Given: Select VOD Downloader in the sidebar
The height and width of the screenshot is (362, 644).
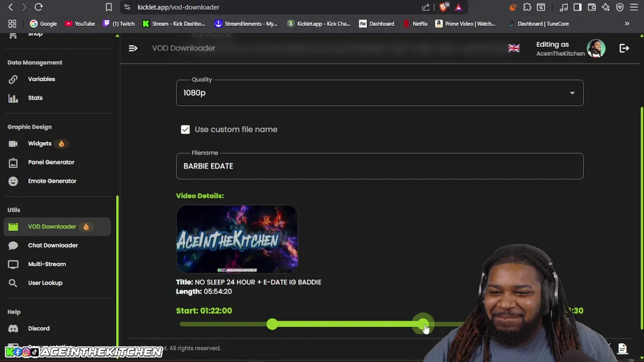Looking at the screenshot, I should pyautogui.click(x=57, y=226).
